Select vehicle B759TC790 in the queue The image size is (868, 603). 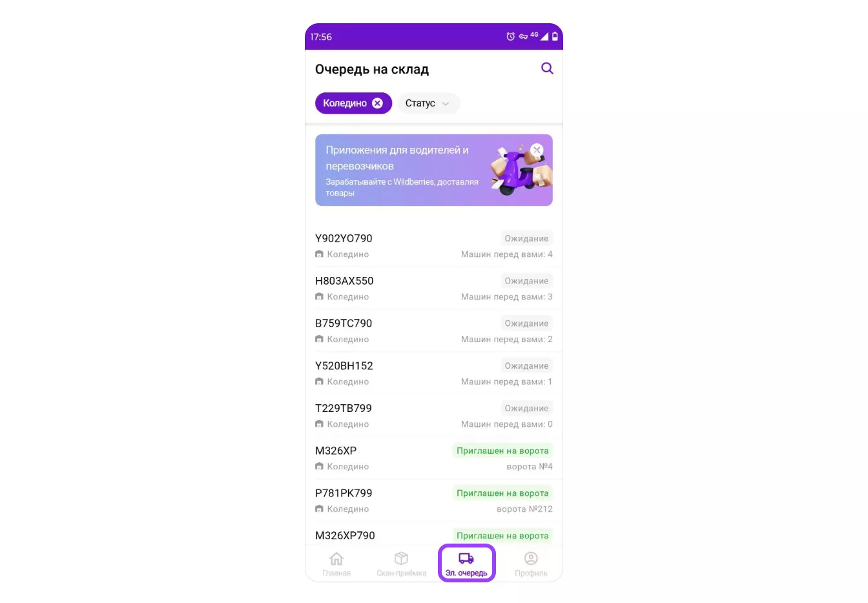click(x=433, y=331)
